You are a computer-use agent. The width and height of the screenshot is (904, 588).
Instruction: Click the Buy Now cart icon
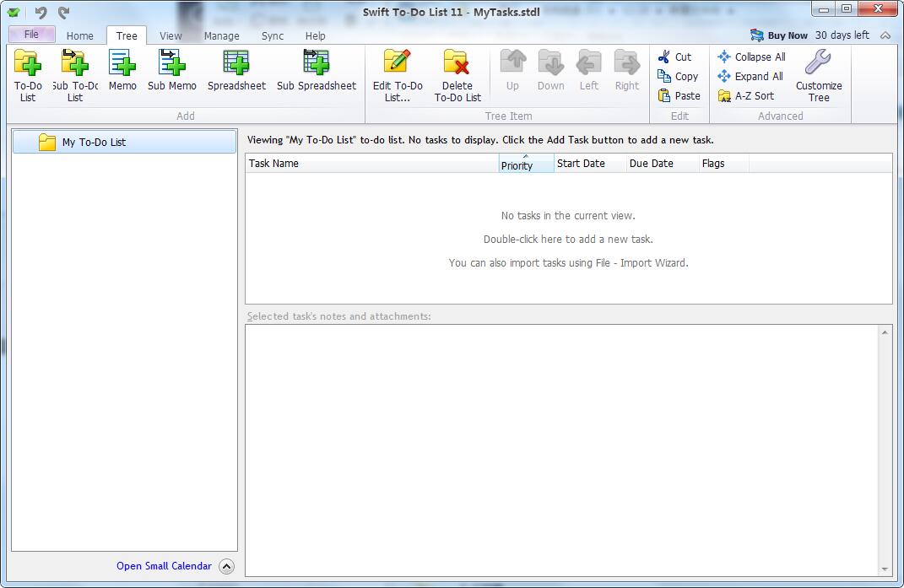(x=756, y=35)
